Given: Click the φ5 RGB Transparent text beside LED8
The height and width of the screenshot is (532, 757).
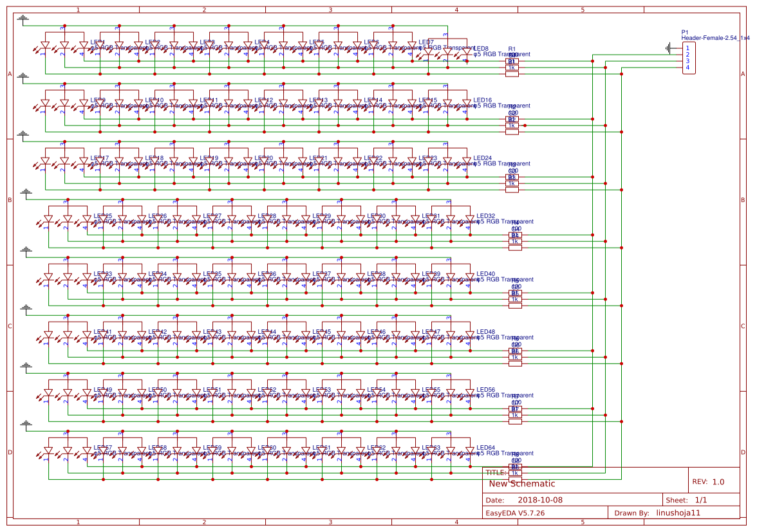Looking at the screenshot, I should pyautogui.click(x=502, y=55).
